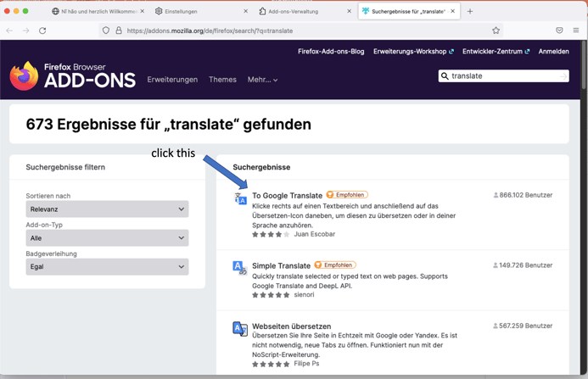Image resolution: width=588 pixels, height=379 pixels.
Task: Click the To Google Translate add-on icon
Action: coord(240,198)
